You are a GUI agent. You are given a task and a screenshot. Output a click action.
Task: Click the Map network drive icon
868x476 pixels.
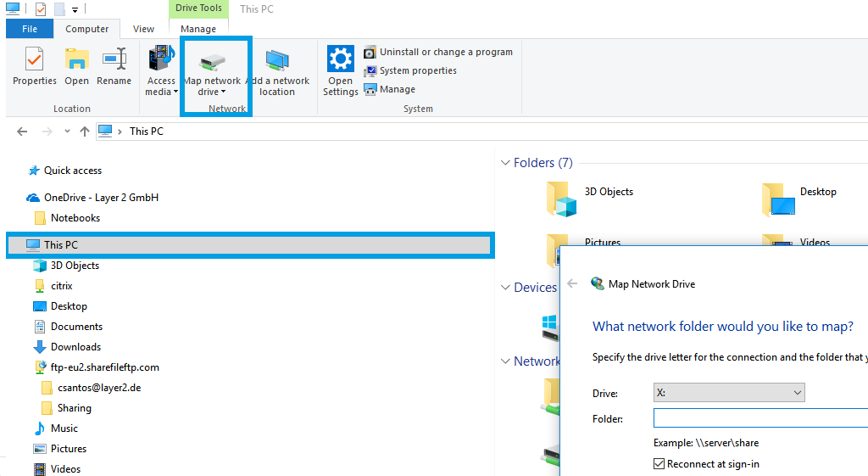click(212, 63)
